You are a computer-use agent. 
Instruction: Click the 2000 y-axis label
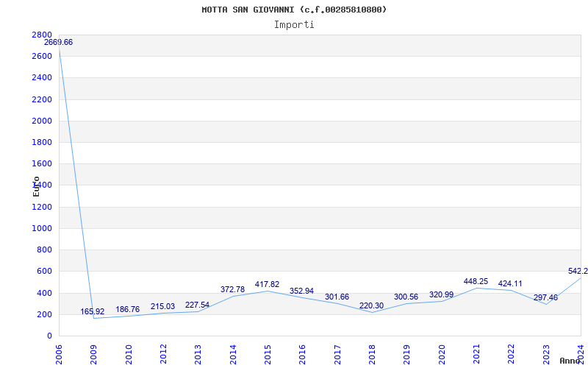click(x=42, y=121)
